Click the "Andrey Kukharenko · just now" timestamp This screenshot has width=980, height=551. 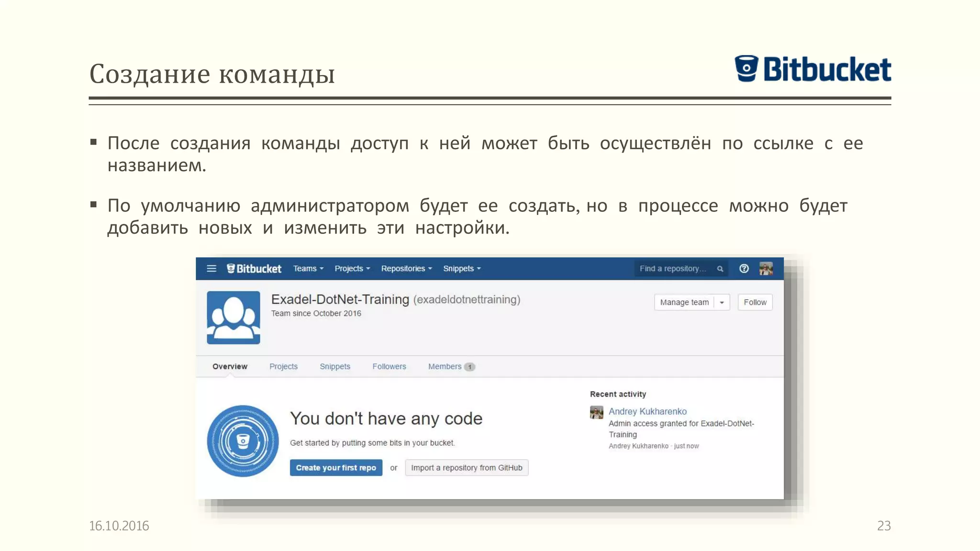tap(654, 446)
